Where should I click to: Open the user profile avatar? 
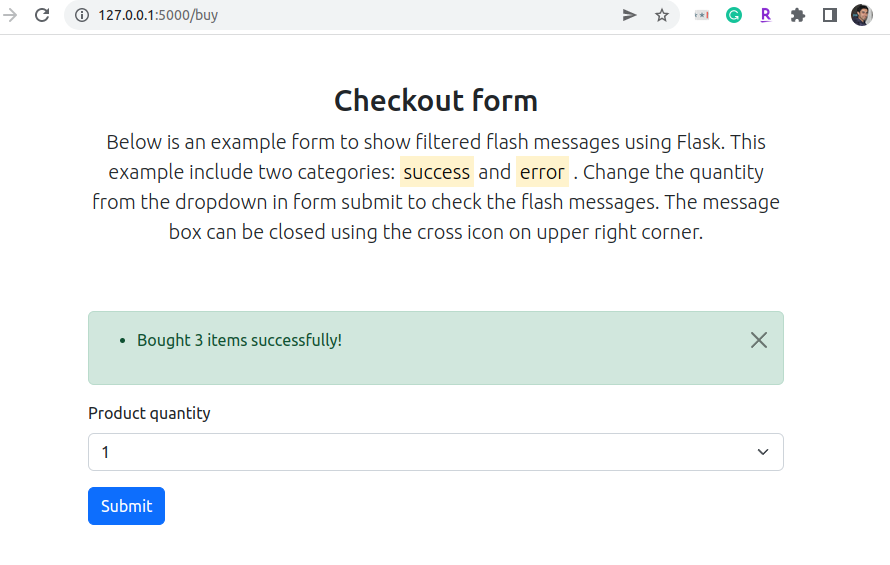pyautogui.click(x=862, y=15)
